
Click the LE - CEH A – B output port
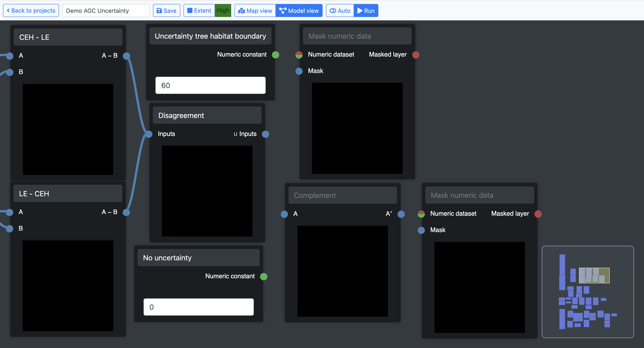click(126, 212)
